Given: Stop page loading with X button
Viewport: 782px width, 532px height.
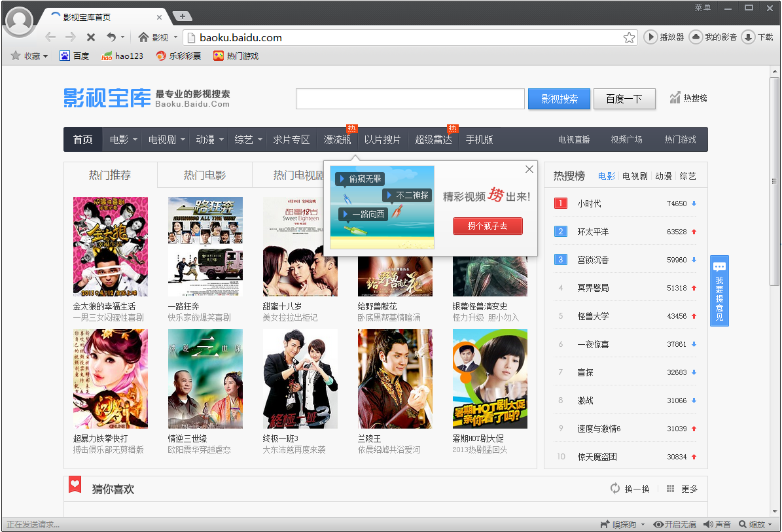Looking at the screenshot, I should point(91,37).
